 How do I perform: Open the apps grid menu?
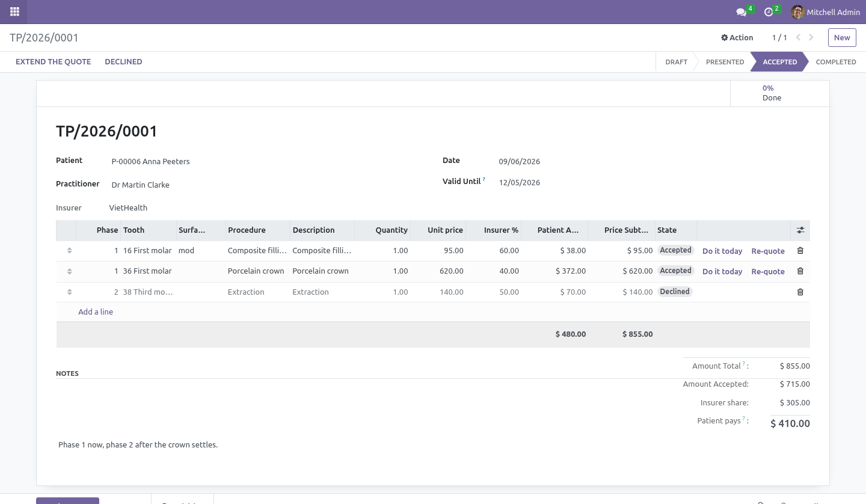[14, 11]
